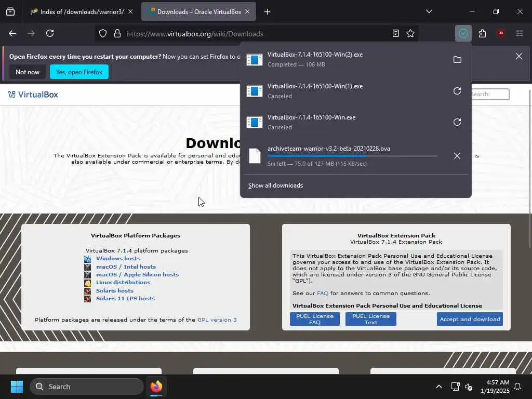This screenshot has height=399, width=532.
Task: Open macOS / Intel hosts link
Action: click(126, 267)
